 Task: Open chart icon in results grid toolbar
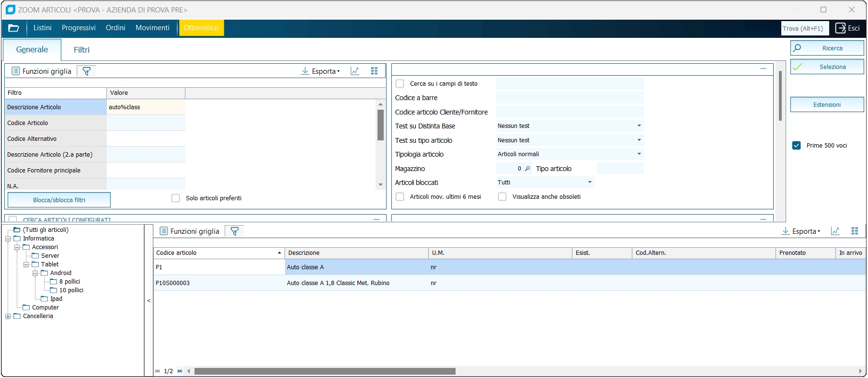coord(835,231)
